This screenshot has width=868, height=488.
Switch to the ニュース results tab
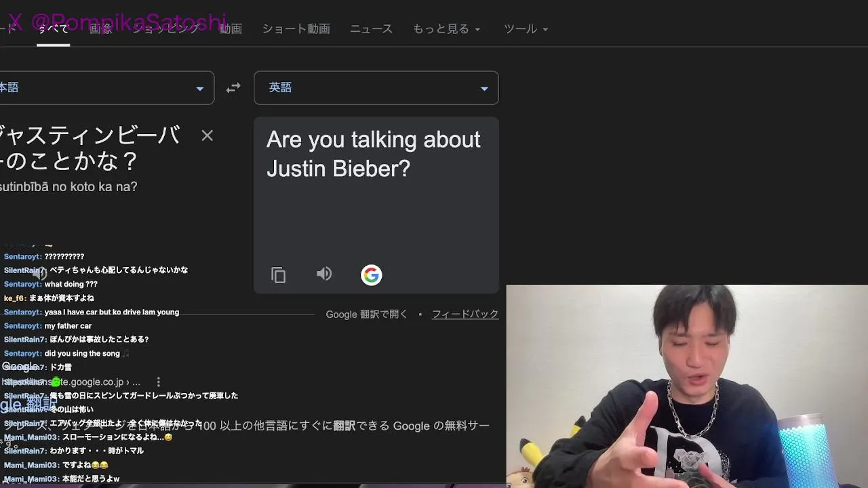371,28
